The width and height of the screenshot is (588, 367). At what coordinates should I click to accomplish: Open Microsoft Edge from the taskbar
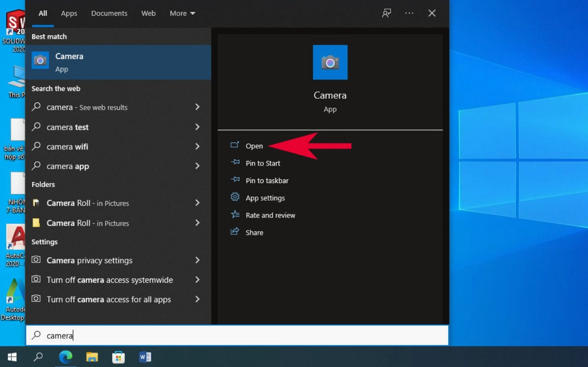(66, 357)
